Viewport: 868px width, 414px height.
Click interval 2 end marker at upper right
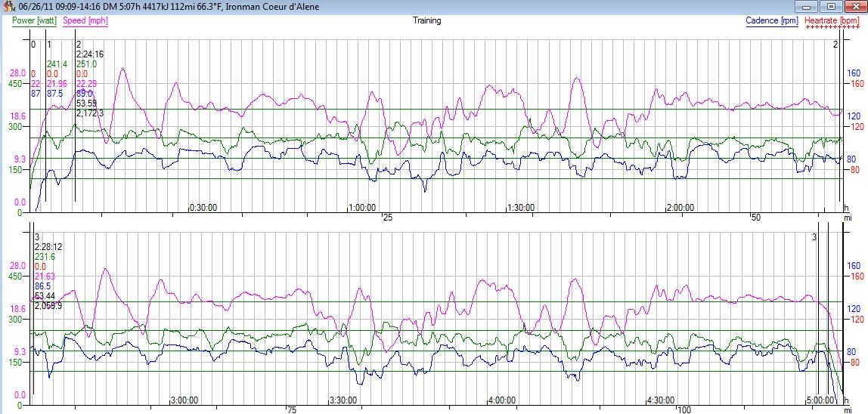tap(835, 45)
